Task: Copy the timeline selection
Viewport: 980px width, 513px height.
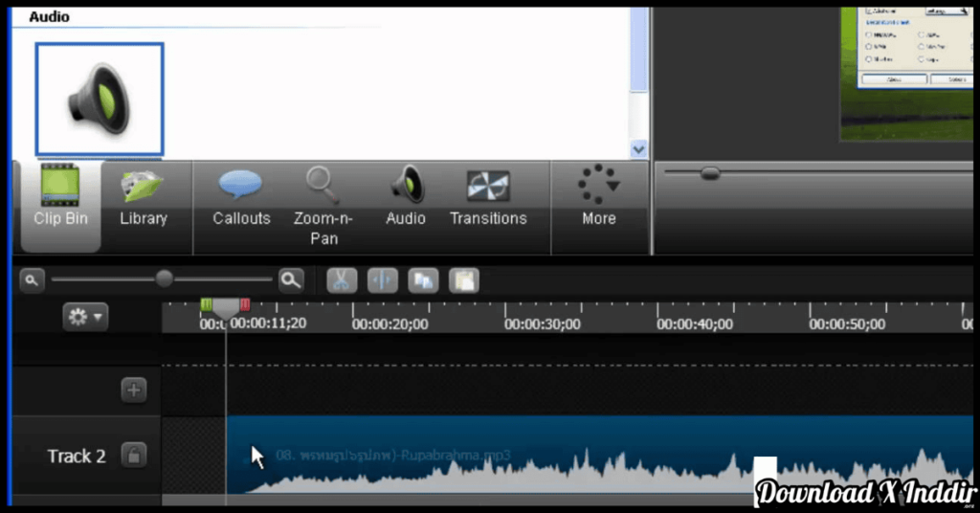Action: 423,280
